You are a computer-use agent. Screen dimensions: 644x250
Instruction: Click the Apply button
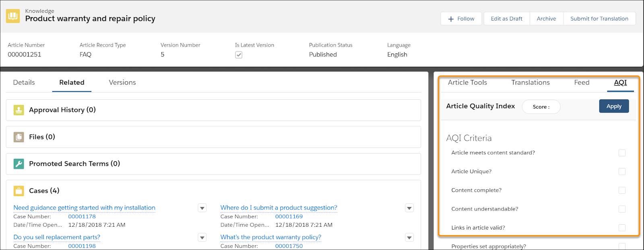(x=614, y=106)
